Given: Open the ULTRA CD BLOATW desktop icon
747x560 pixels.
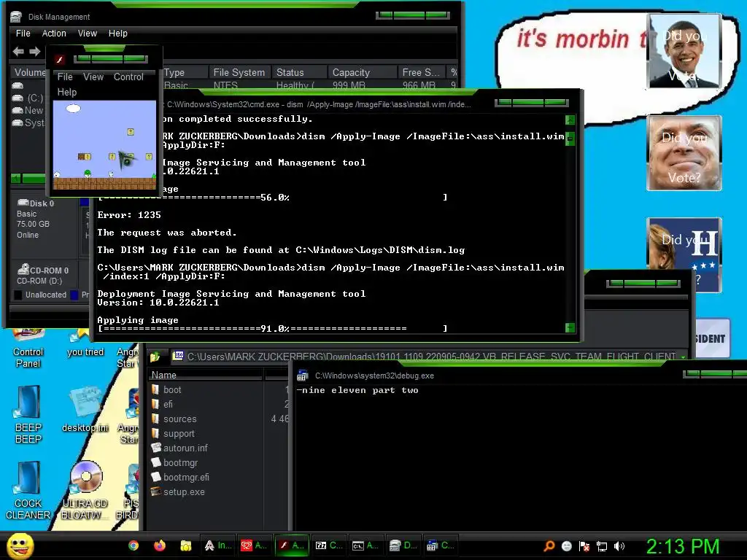Looking at the screenshot, I should pos(85,491).
